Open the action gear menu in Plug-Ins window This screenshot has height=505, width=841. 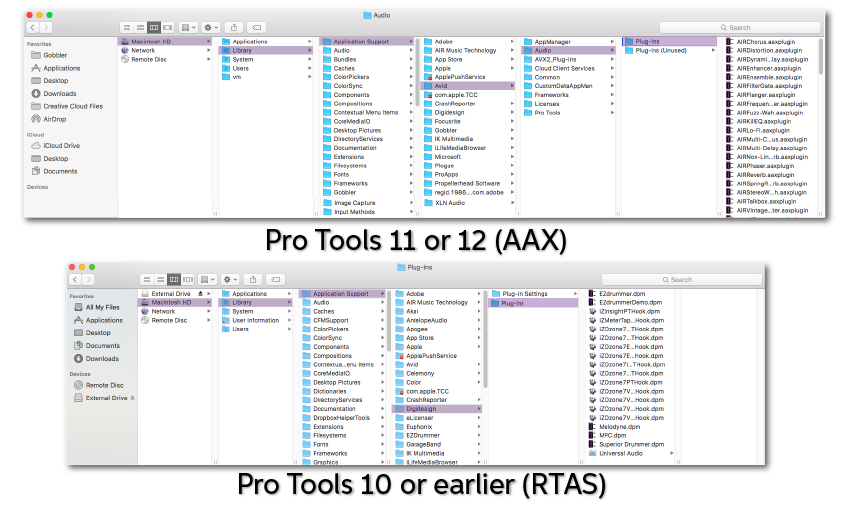coord(230,279)
